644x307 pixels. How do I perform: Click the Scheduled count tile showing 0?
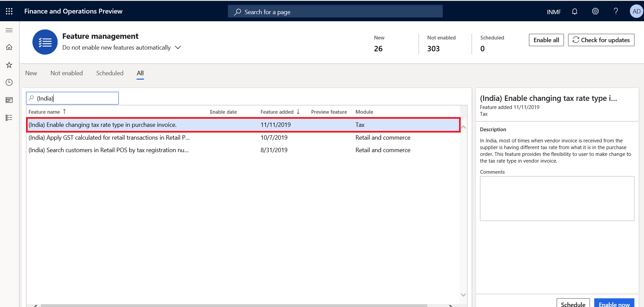492,44
